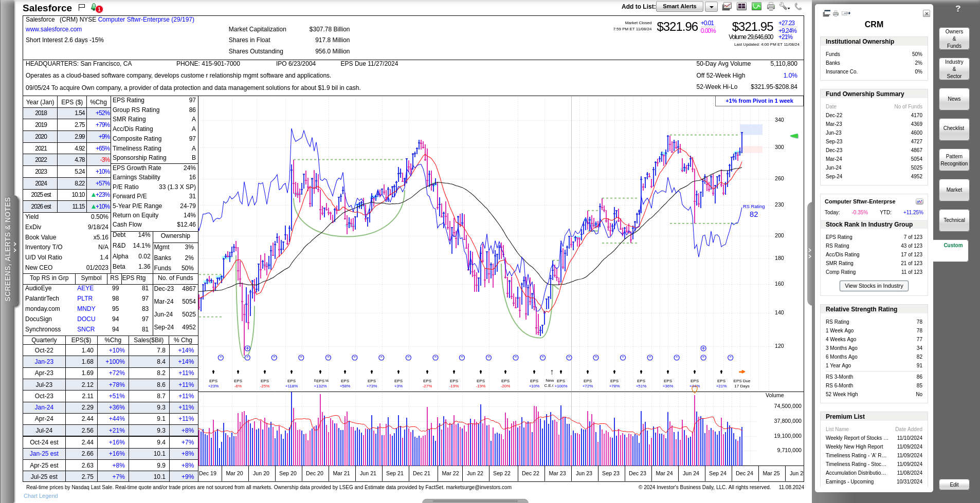Click the $321.95 last price
This screenshot has height=503, width=980.
752,27
